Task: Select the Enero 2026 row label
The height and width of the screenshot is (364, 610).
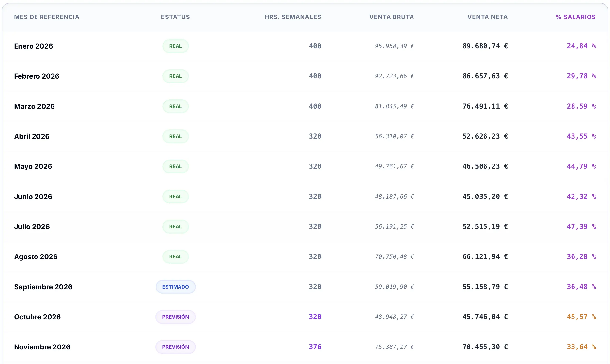Action: pyautogui.click(x=33, y=46)
